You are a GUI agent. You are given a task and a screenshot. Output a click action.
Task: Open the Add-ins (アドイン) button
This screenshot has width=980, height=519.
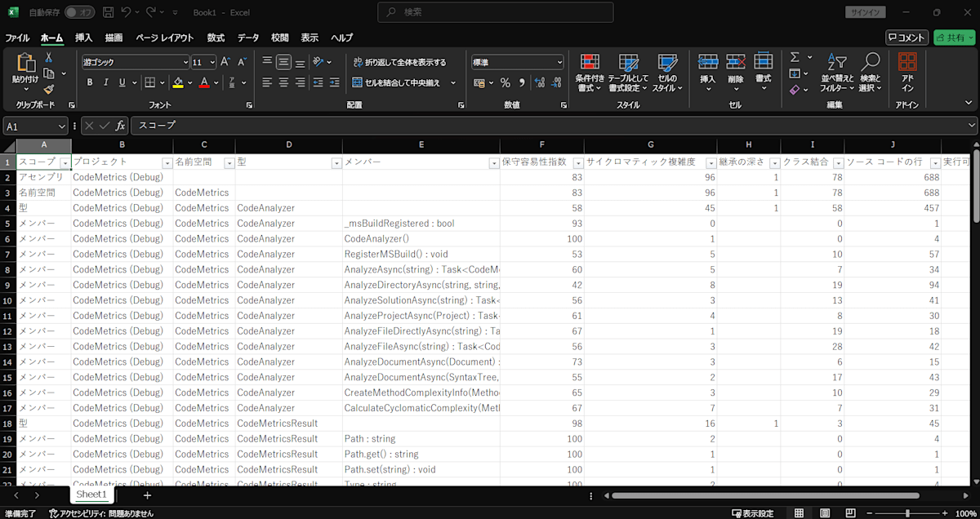click(x=907, y=73)
